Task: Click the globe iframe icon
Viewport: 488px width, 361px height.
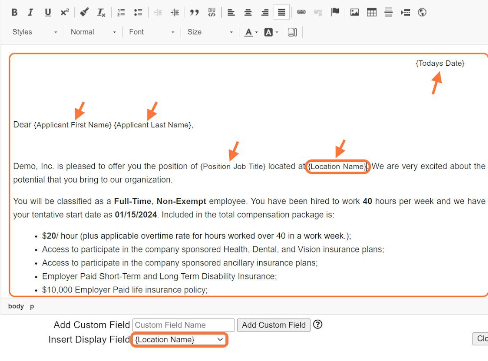Action: [422, 13]
